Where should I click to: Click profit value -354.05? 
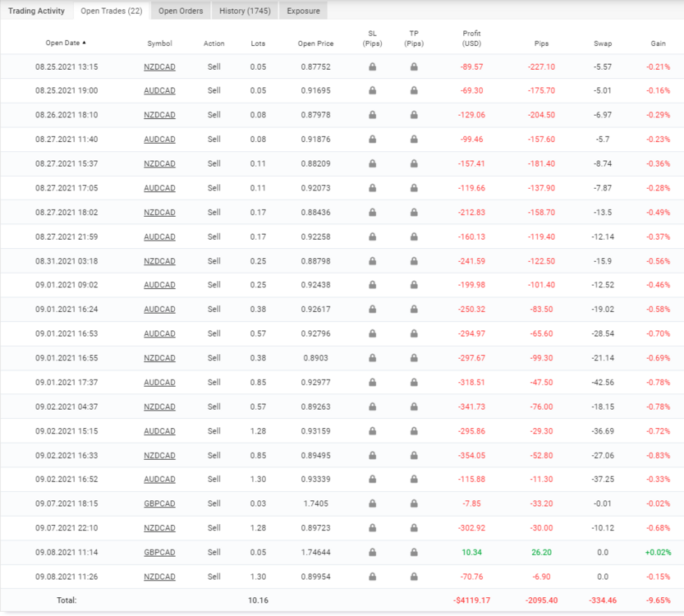point(471,456)
